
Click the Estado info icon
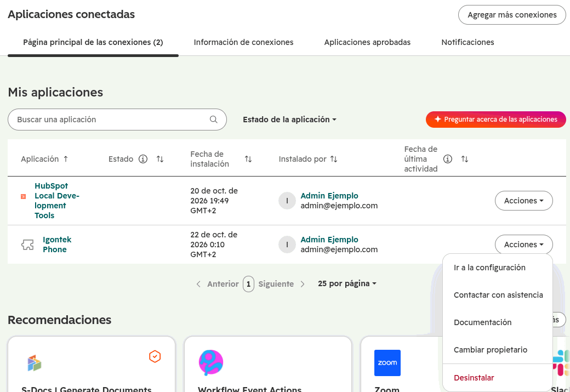tap(143, 159)
